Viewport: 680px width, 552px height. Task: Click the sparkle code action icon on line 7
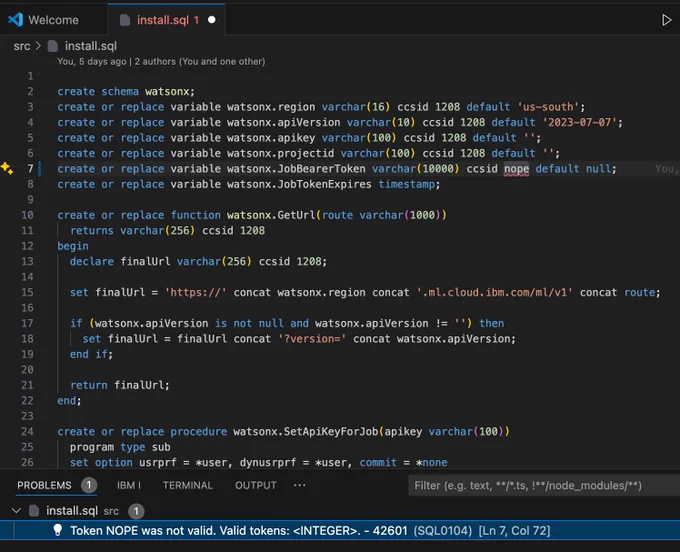(x=7, y=168)
